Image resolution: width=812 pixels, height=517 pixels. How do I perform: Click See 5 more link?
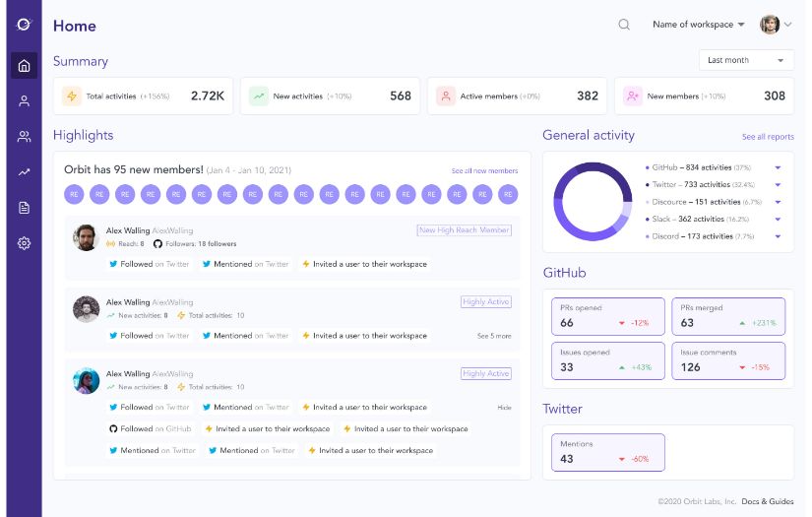click(x=494, y=336)
